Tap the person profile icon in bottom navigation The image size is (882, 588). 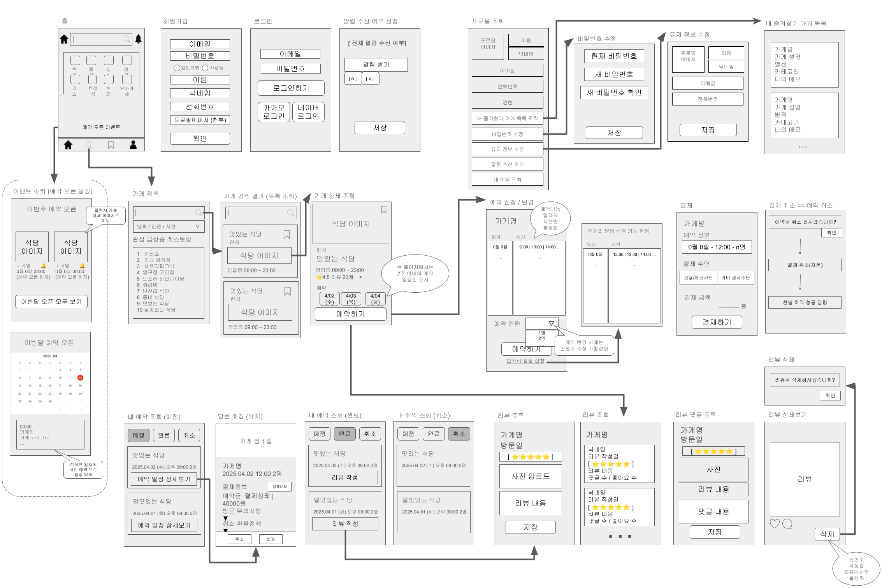coord(133,145)
